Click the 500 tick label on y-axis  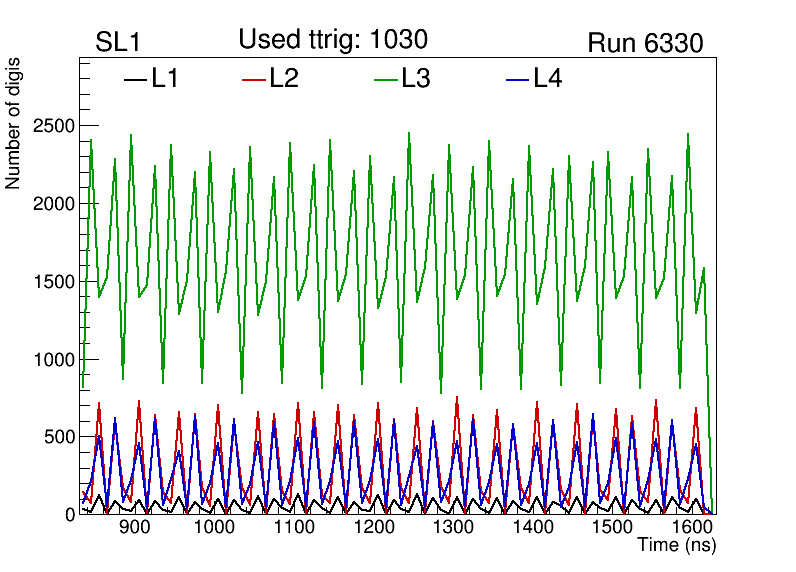tap(57, 437)
